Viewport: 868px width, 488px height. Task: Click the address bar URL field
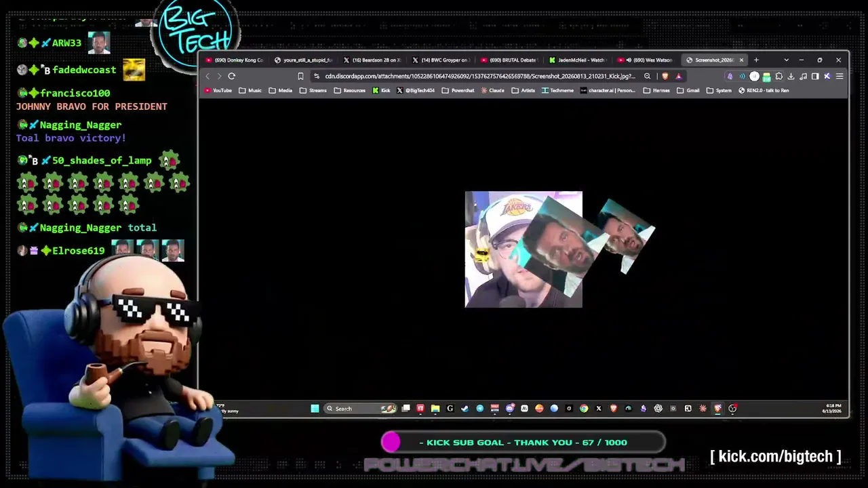point(480,77)
